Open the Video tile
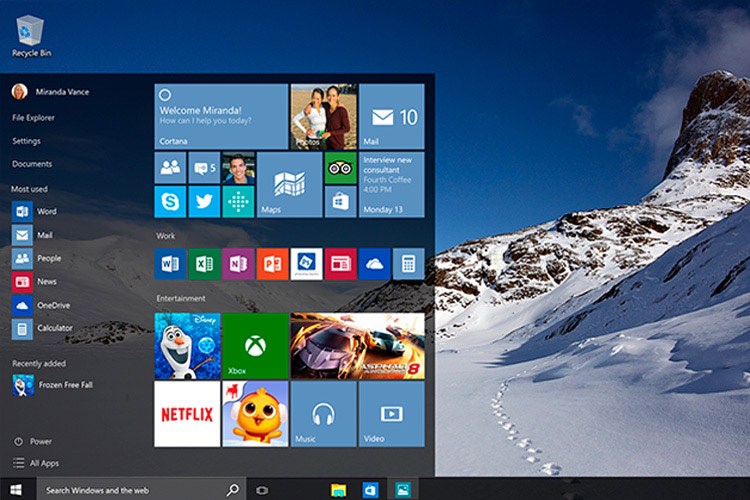The height and width of the screenshot is (500, 750). pos(392,414)
